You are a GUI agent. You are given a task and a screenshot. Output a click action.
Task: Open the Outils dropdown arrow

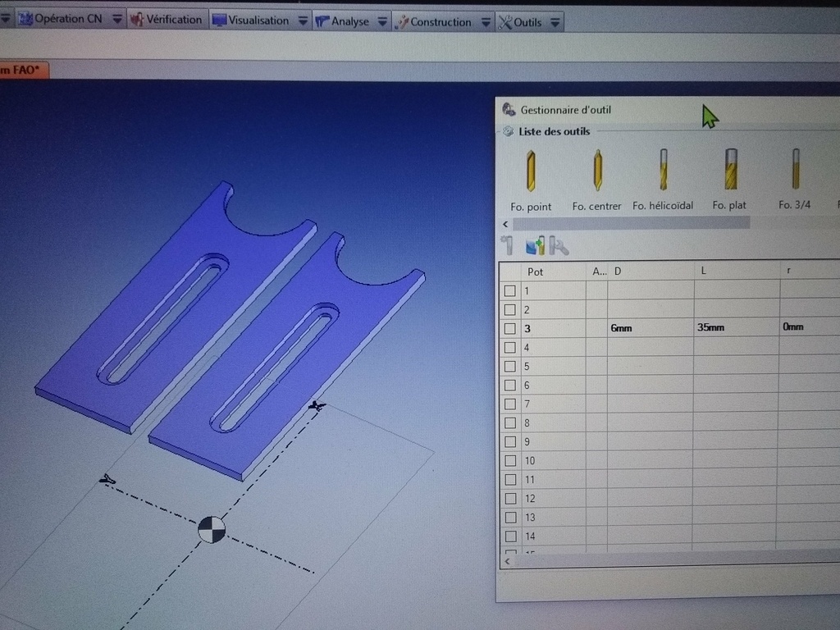[555, 22]
